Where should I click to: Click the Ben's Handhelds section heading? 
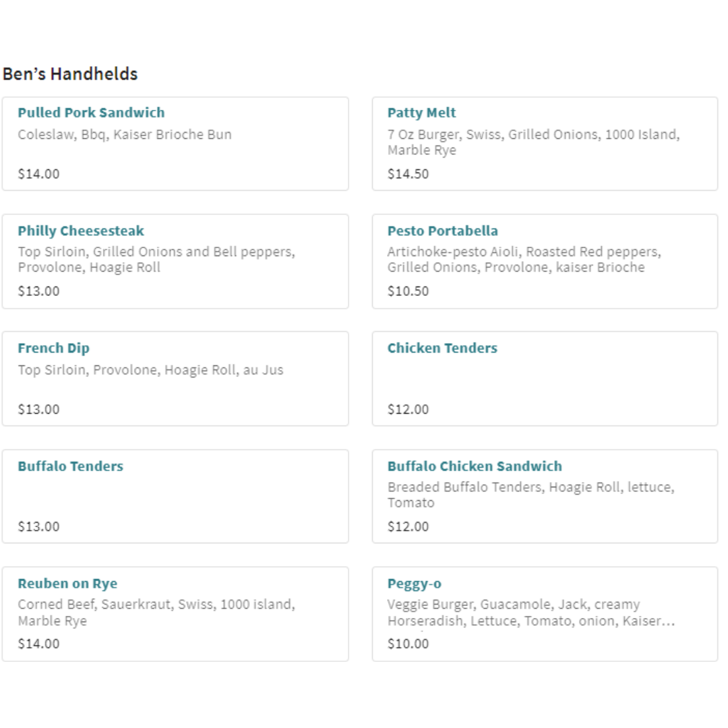70,74
